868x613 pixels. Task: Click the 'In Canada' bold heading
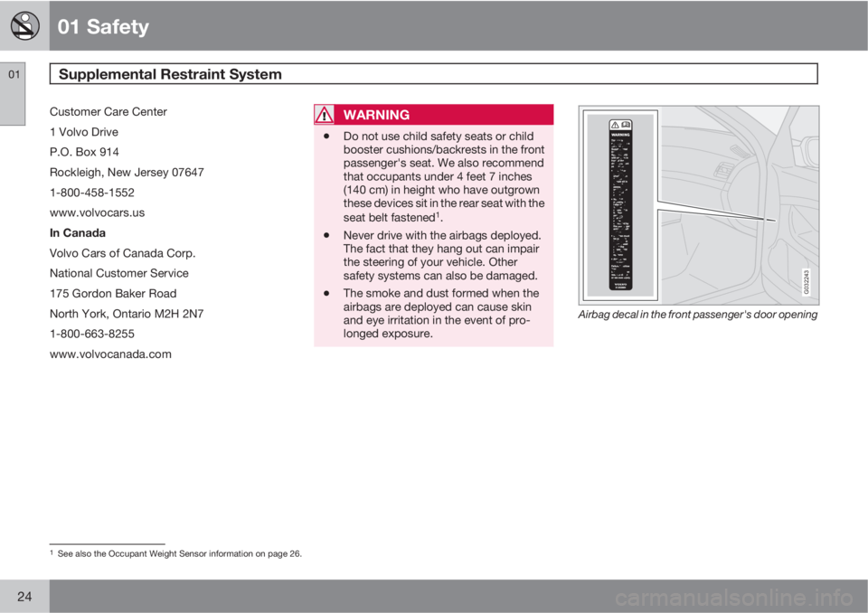click(78, 233)
